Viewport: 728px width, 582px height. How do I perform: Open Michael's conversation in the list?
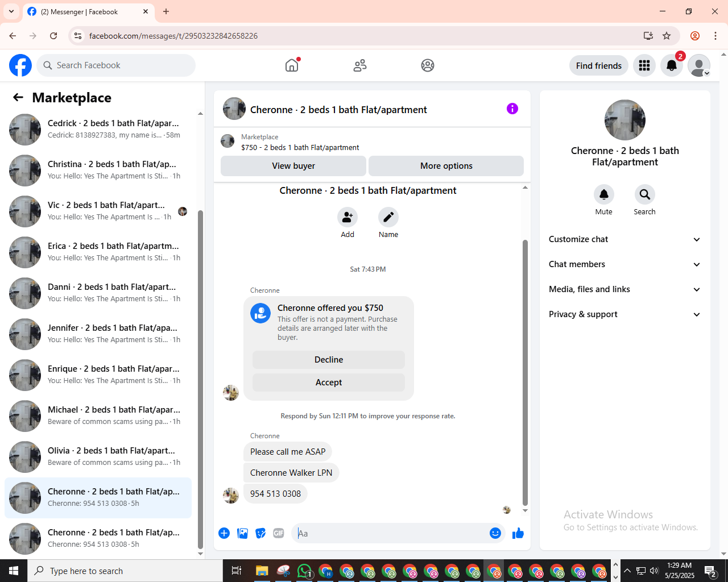click(x=98, y=416)
